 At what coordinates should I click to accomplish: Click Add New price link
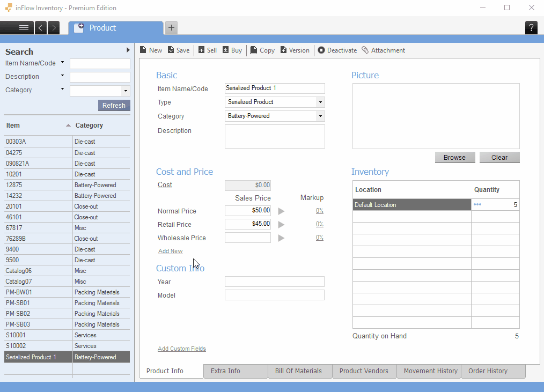(x=171, y=251)
